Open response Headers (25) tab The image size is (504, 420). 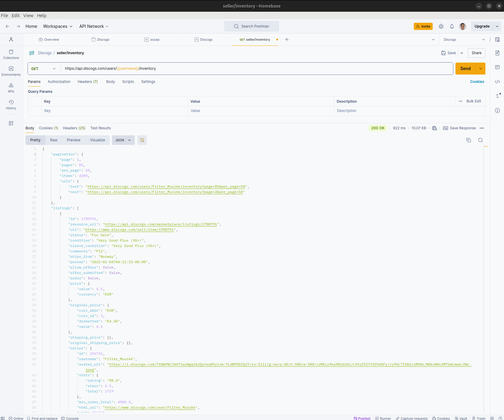[74, 128]
